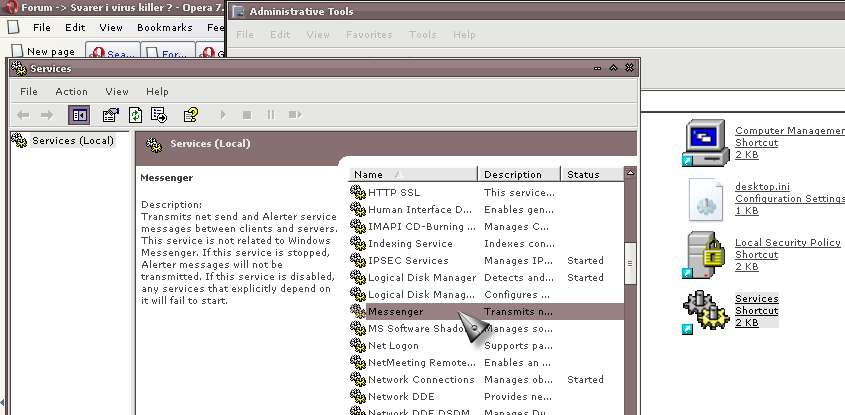Click Local Security Policy server icon
845x415 pixels.
click(703, 255)
